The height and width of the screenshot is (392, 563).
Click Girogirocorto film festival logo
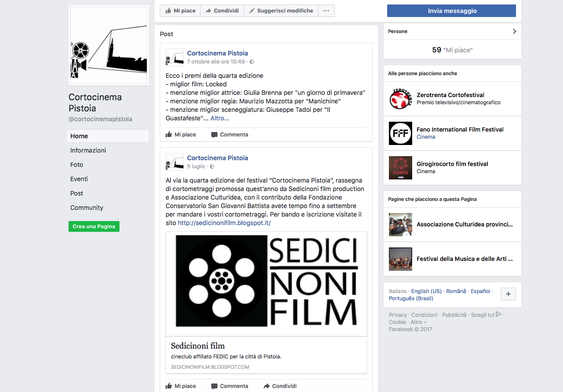[400, 168]
